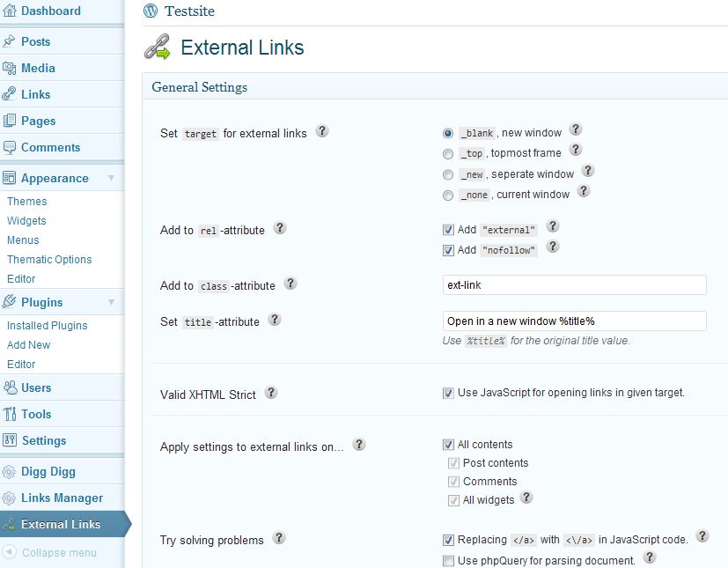Viewport: 728px width, 568px height.
Task: Click Add New under Plugins
Action: [x=28, y=344]
